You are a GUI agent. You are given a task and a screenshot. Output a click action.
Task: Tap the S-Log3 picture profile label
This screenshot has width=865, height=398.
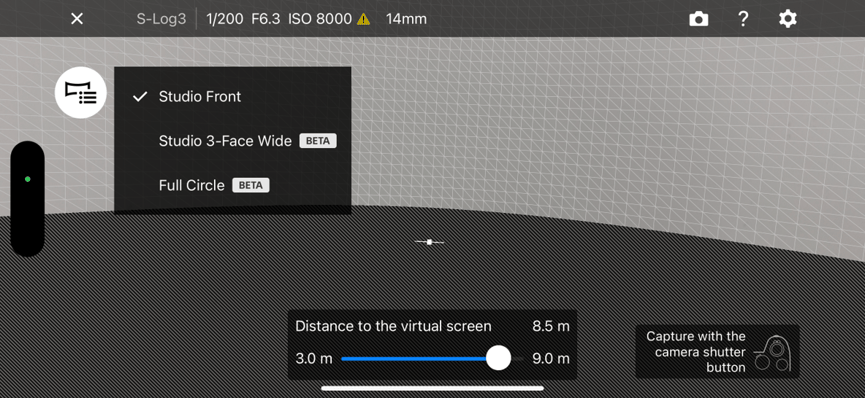coord(162,19)
